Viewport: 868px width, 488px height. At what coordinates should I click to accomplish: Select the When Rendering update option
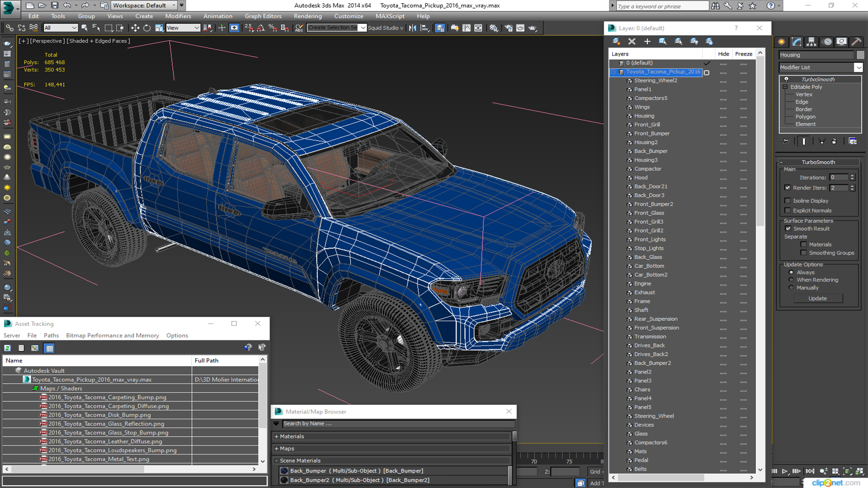pos(791,280)
